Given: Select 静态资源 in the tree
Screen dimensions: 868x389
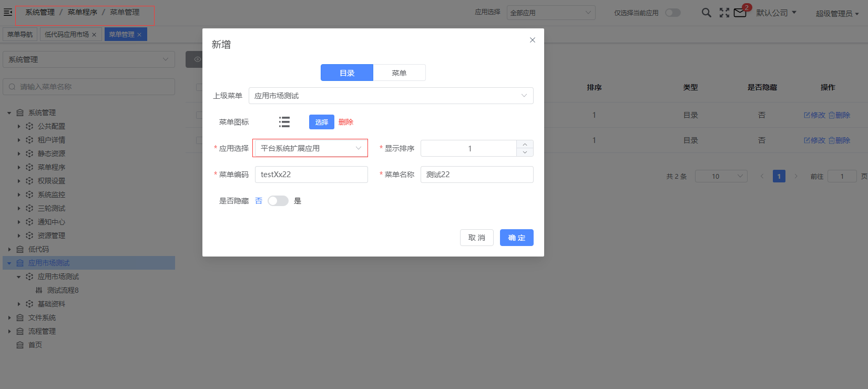Looking at the screenshot, I should tap(52, 153).
